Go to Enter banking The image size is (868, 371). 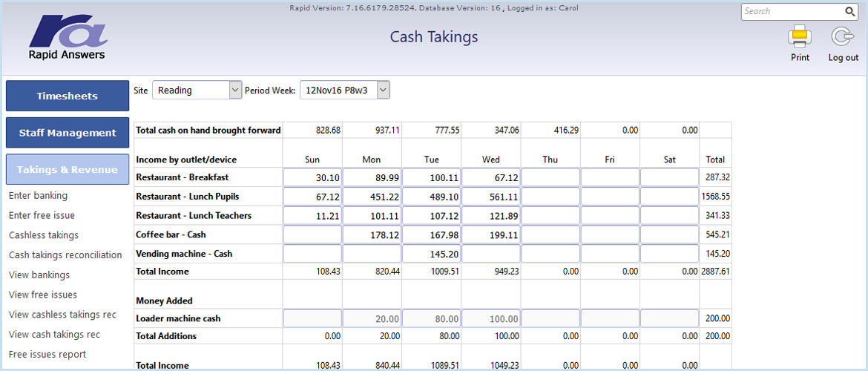38,195
